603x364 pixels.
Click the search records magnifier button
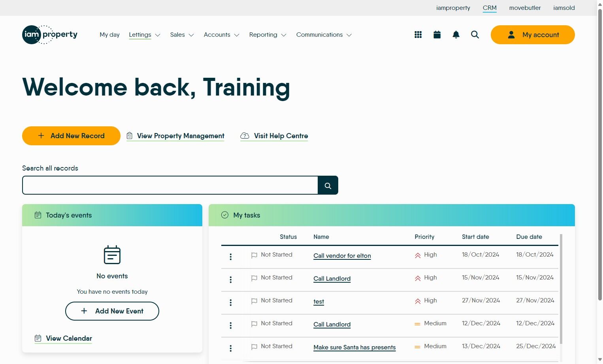(x=328, y=186)
